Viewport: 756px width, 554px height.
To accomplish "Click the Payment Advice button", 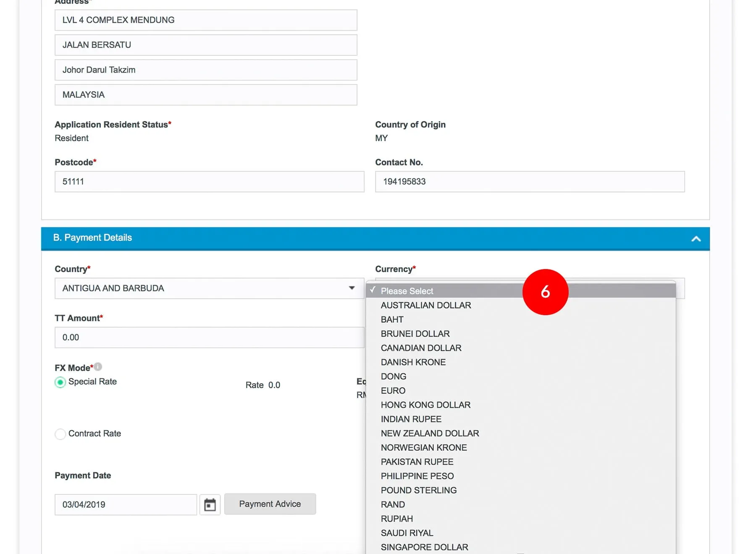I will [270, 504].
